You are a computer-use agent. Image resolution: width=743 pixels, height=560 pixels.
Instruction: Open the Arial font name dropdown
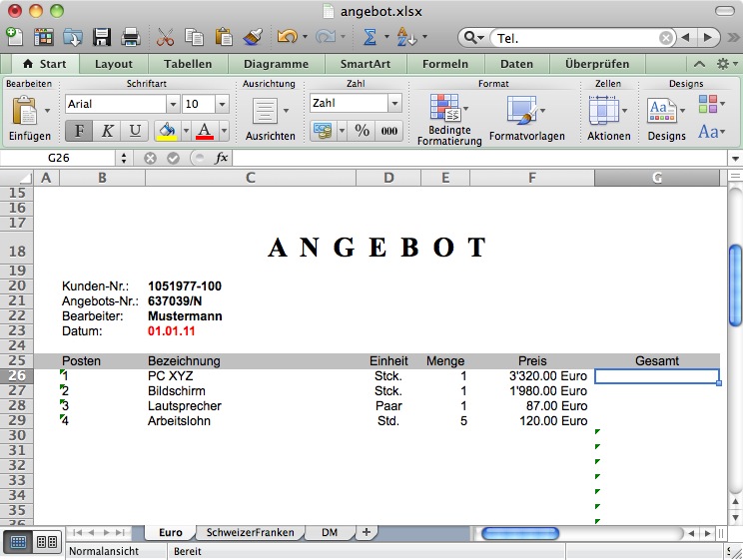[173, 104]
